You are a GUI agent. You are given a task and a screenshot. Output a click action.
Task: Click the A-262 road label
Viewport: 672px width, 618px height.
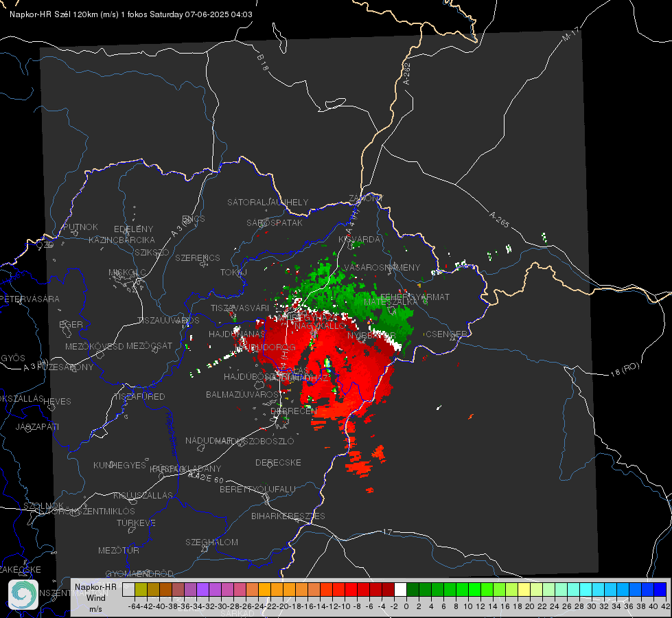(x=407, y=73)
